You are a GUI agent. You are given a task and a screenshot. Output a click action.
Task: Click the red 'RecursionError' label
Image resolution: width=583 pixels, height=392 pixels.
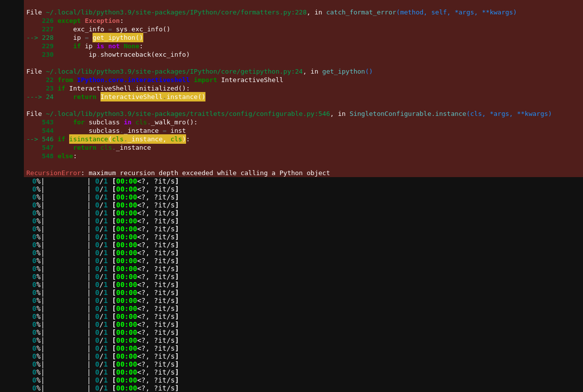point(53,173)
